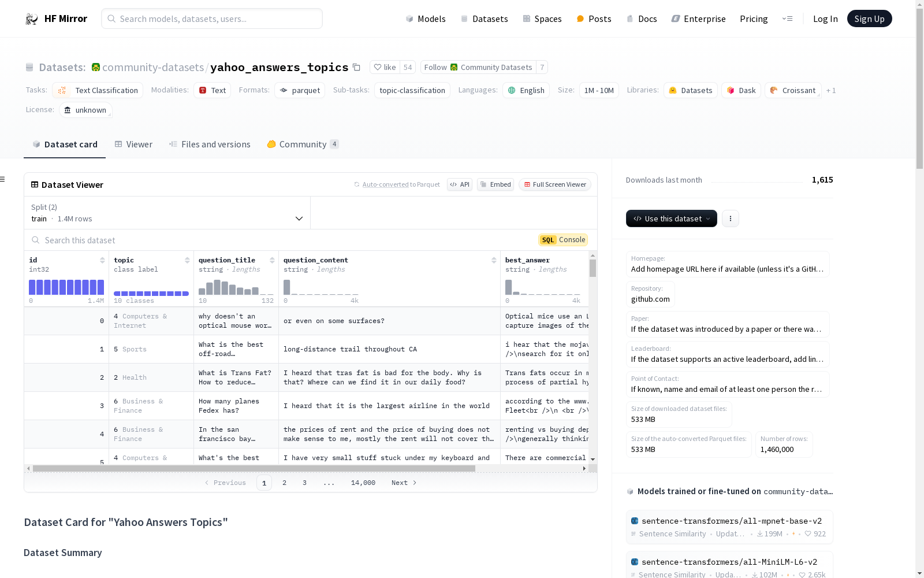Sort the question_content column
924x578 pixels.
(494, 260)
